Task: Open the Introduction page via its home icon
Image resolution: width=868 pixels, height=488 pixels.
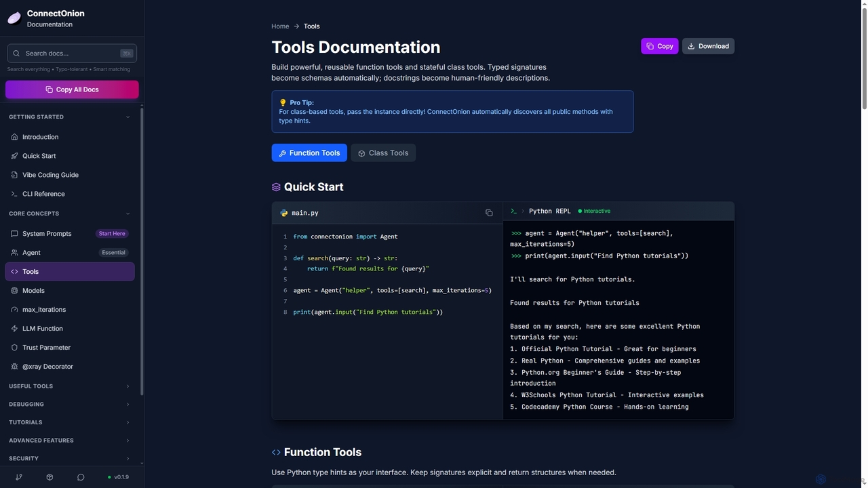Action: click(15, 137)
